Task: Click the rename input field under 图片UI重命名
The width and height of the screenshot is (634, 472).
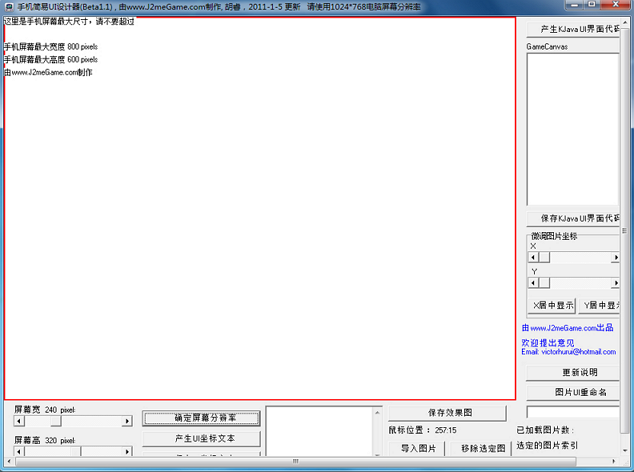Action: tap(573, 412)
